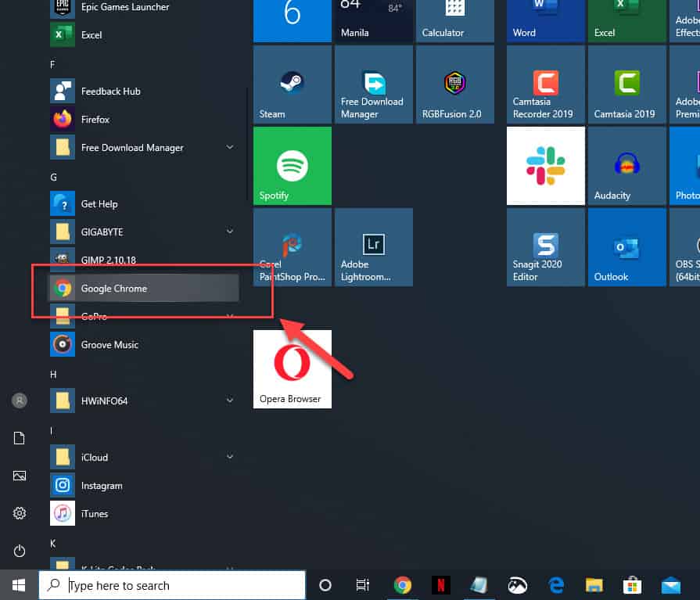Open the Documents shortcut
Viewport: 700px width, 600px height.
pos(20,438)
